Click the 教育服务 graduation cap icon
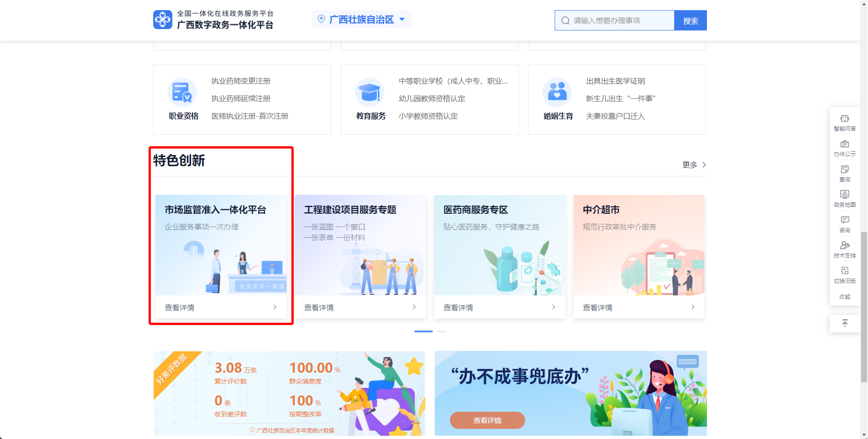 coord(370,92)
